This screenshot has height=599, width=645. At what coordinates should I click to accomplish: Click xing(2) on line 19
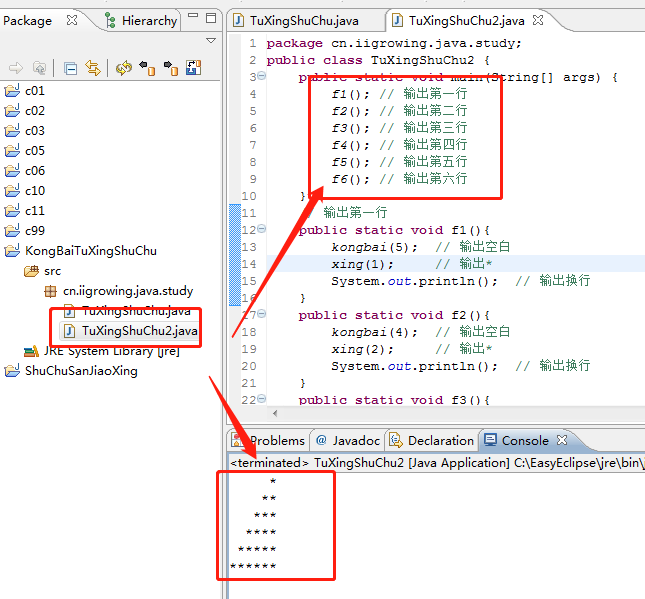[x=362, y=349]
